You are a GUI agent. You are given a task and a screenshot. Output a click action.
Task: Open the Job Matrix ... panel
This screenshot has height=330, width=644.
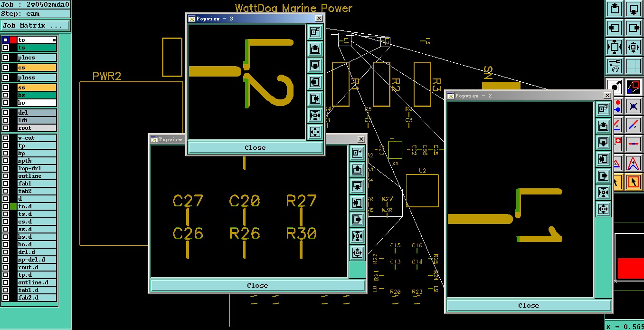click(x=35, y=25)
